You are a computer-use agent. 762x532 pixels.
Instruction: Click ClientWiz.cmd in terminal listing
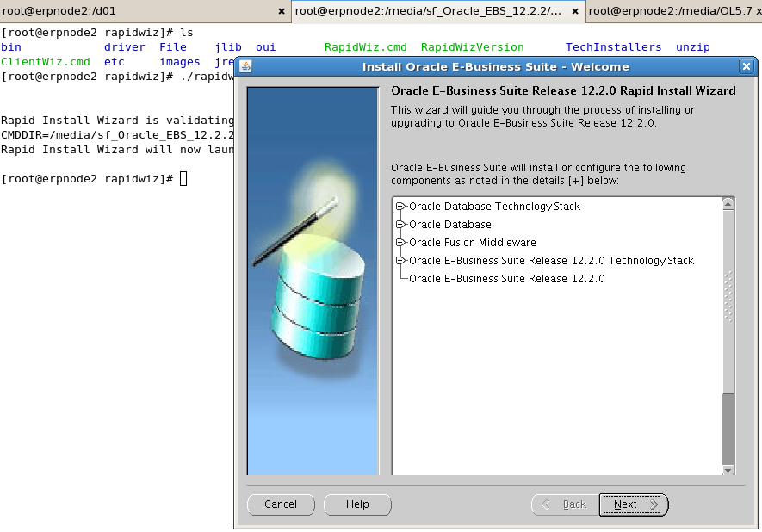click(x=45, y=62)
